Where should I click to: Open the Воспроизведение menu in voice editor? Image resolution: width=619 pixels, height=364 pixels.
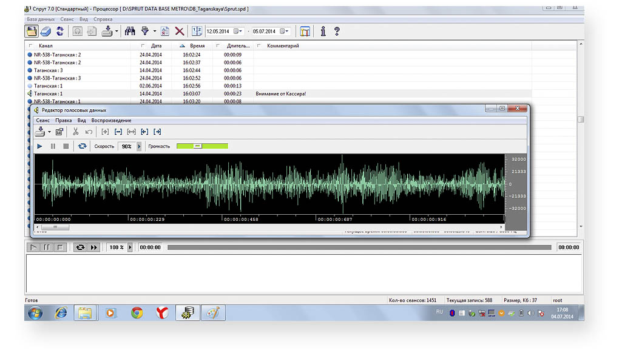pyautogui.click(x=111, y=120)
